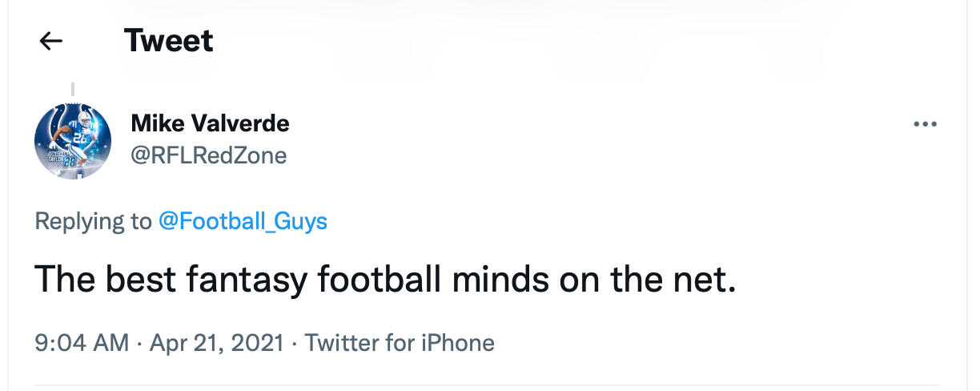Open the @RFLRedZone handle profile
The height and width of the screenshot is (391, 980).
click(x=208, y=155)
